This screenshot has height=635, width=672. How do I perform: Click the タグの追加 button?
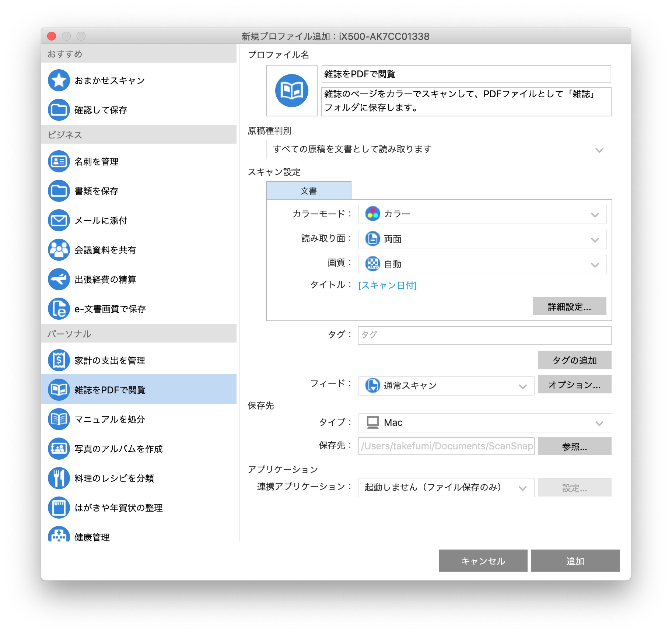pos(574,360)
